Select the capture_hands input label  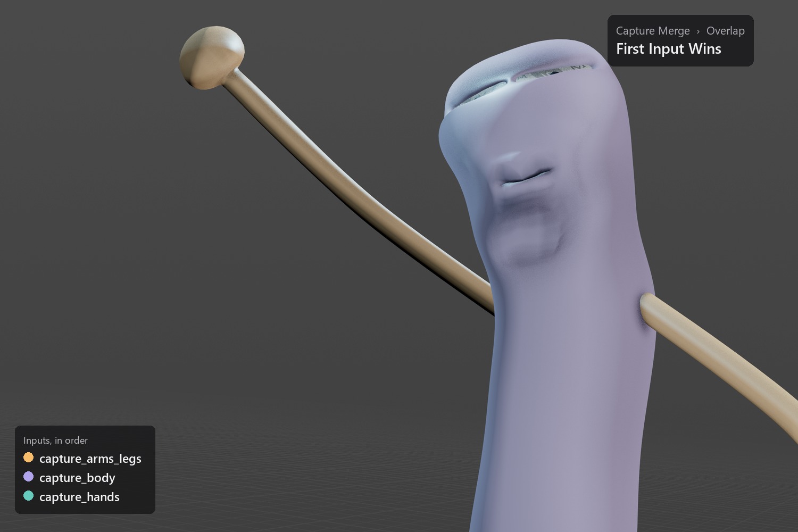tap(79, 497)
